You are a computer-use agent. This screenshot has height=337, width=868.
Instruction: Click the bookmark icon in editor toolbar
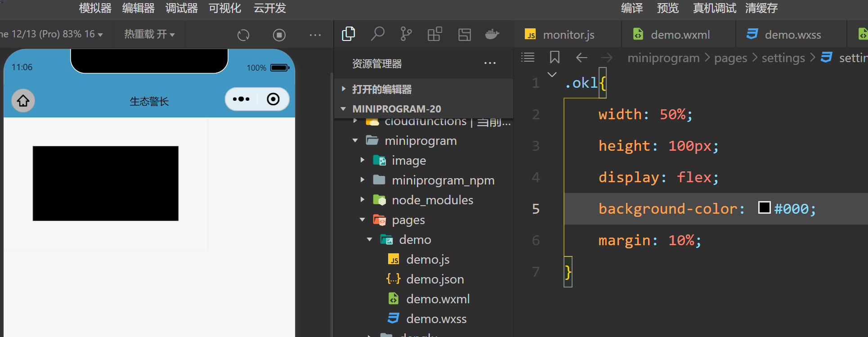[x=555, y=58]
